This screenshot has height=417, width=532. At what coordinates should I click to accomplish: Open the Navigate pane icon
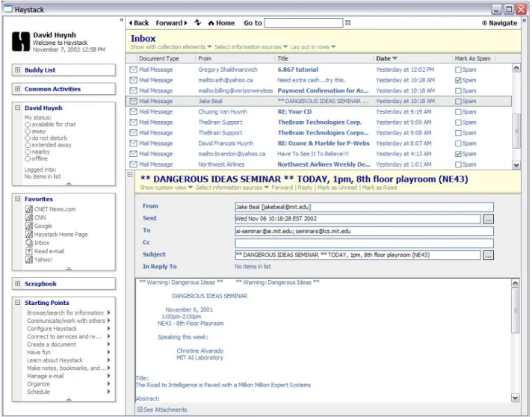coord(484,23)
